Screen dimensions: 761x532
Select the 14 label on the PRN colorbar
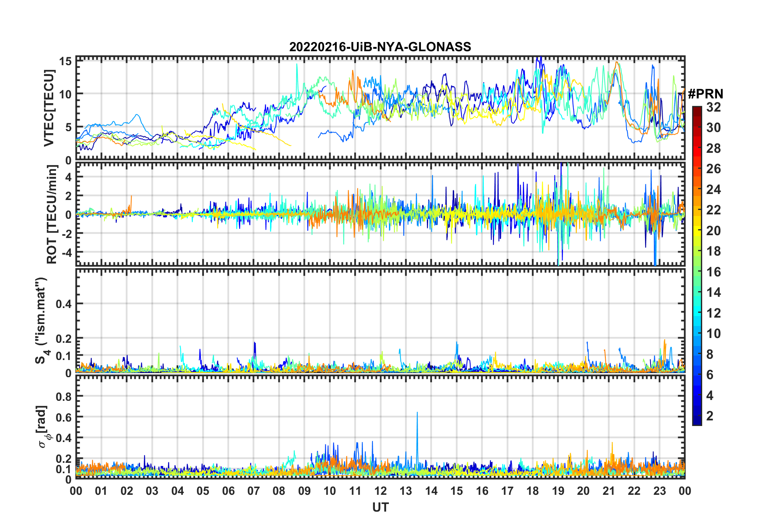(x=713, y=292)
